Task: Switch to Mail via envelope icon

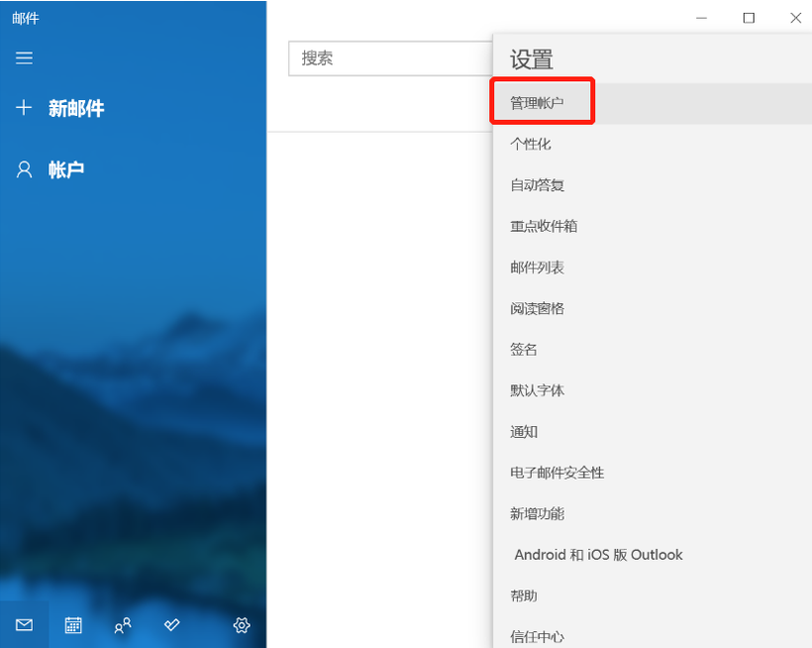Action: point(25,624)
